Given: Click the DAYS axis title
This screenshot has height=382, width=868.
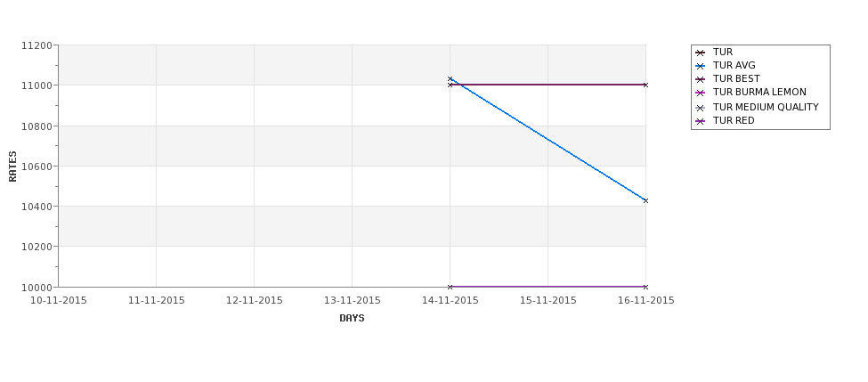Looking at the screenshot, I should [x=352, y=318].
